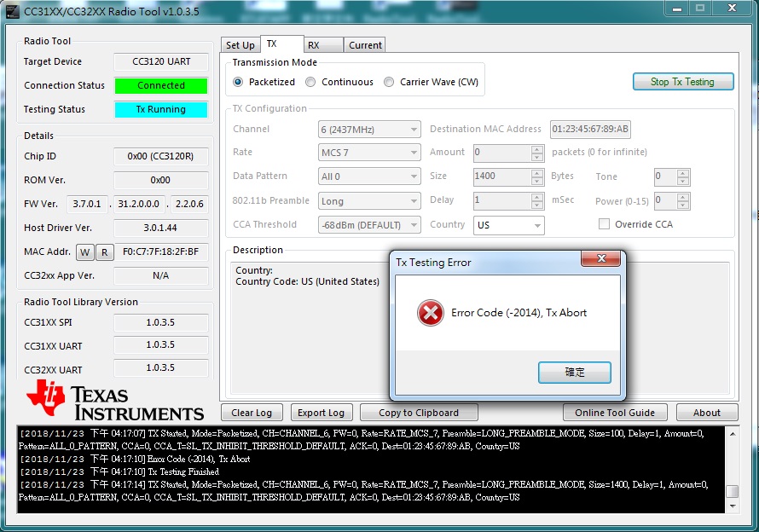The height and width of the screenshot is (532, 759).
Task: Click the Host Driver Ver. 3.0.1.44 value
Action: 160,228
